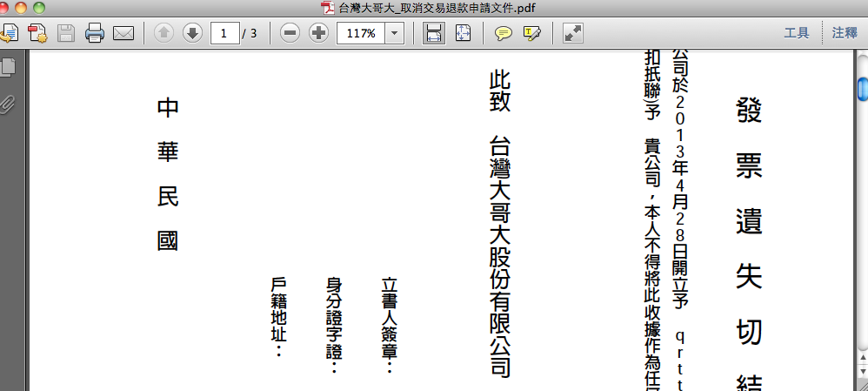Image resolution: width=868 pixels, height=391 pixels.
Task: Click the page number input field
Action: (x=224, y=33)
